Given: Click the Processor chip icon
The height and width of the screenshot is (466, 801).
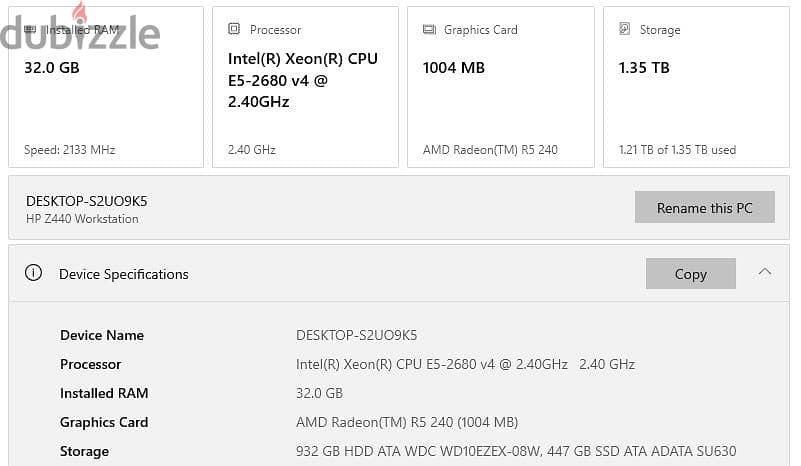Looking at the screenshot, I should point(234,29).
